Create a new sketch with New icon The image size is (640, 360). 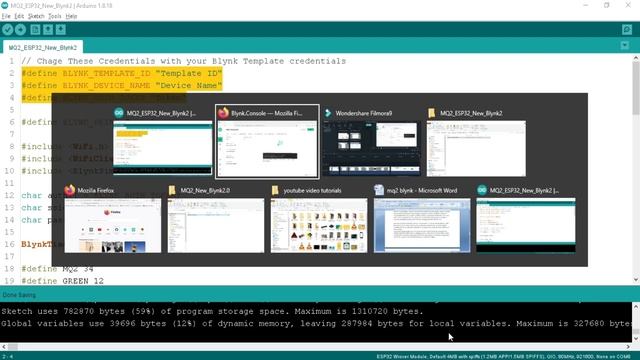(x=36, y=29)
